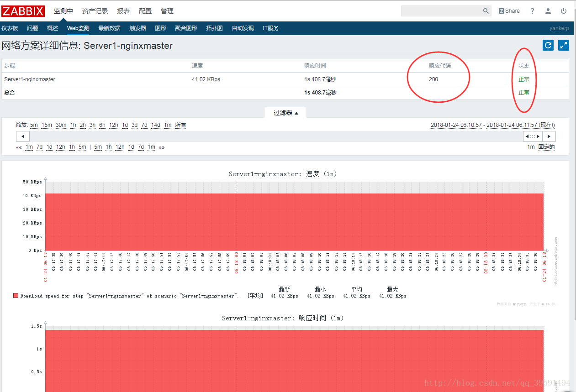Click the fullscreen expand icon
Image resolution: width=576 pixels, height=392 pixels.
[x=563, y=45]
